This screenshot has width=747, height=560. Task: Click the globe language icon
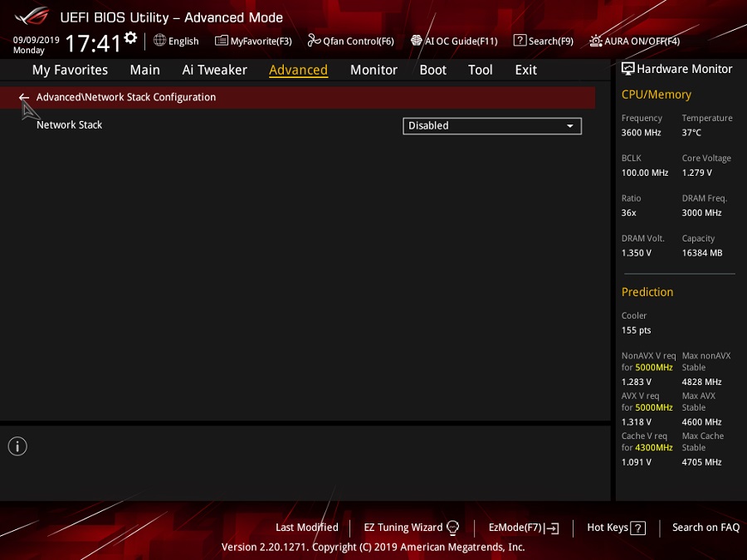[159, 41]
